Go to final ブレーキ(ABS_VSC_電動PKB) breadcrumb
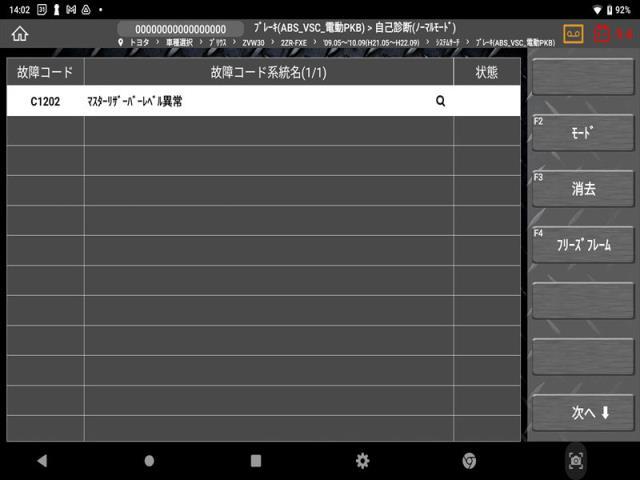 point(515,42)
